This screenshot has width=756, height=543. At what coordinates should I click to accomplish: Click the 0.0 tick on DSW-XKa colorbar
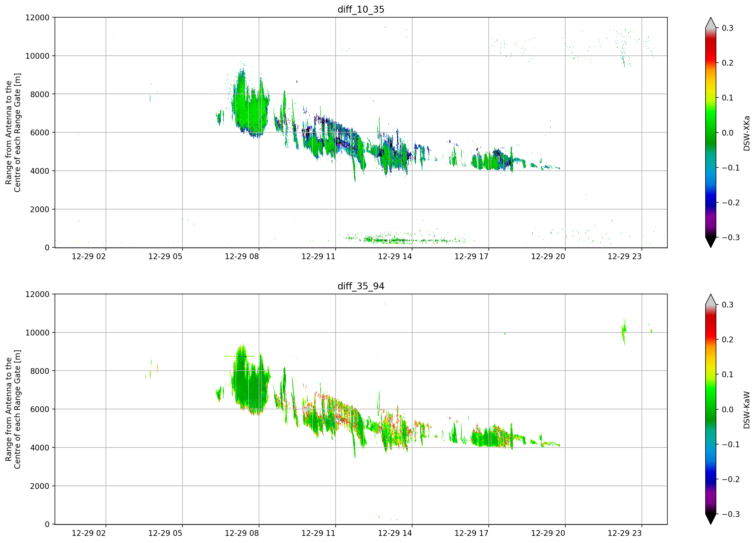[x=728, y=133]
